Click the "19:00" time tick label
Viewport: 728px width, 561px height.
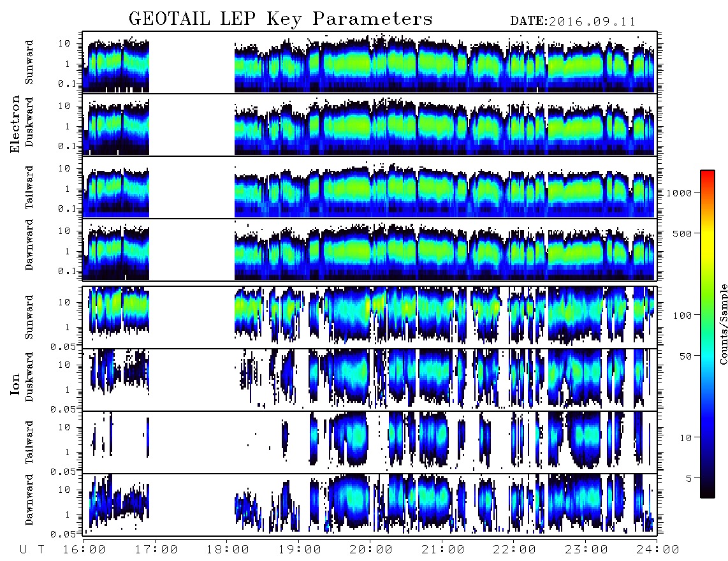click(x=300, y=550)
